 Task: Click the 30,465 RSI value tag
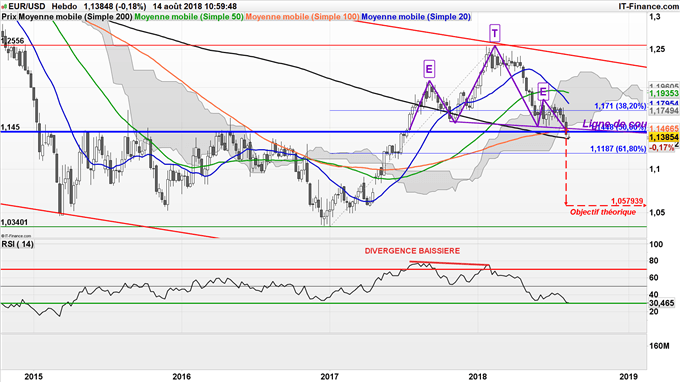click(x=662, y=303)
